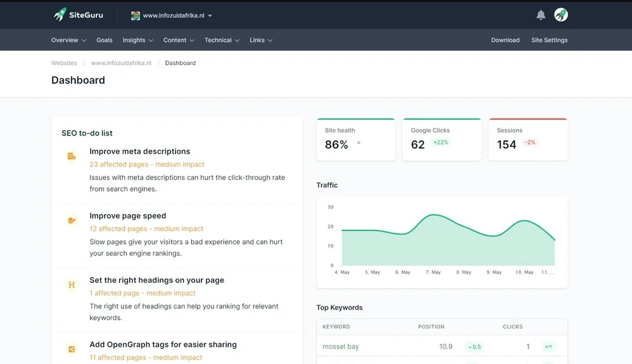Screen dimensions: 632x364
Task: Click the mossel bay keyword
Action: 341,346
